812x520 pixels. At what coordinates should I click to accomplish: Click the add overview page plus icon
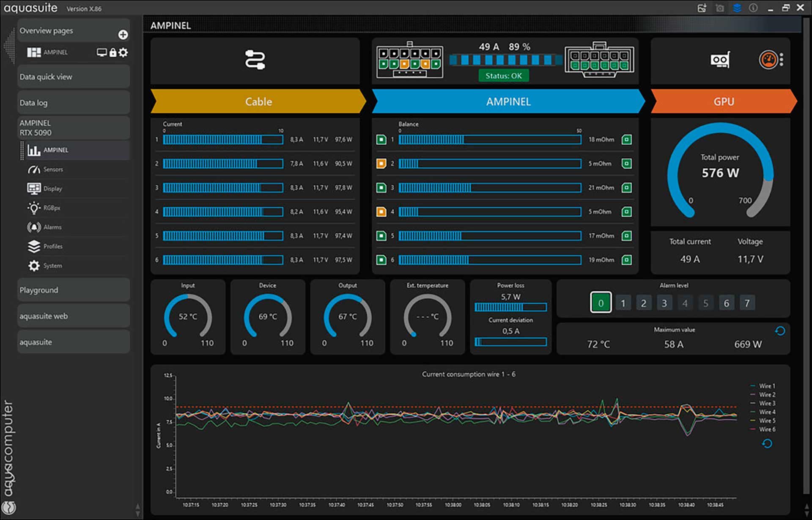click(123, 35)
